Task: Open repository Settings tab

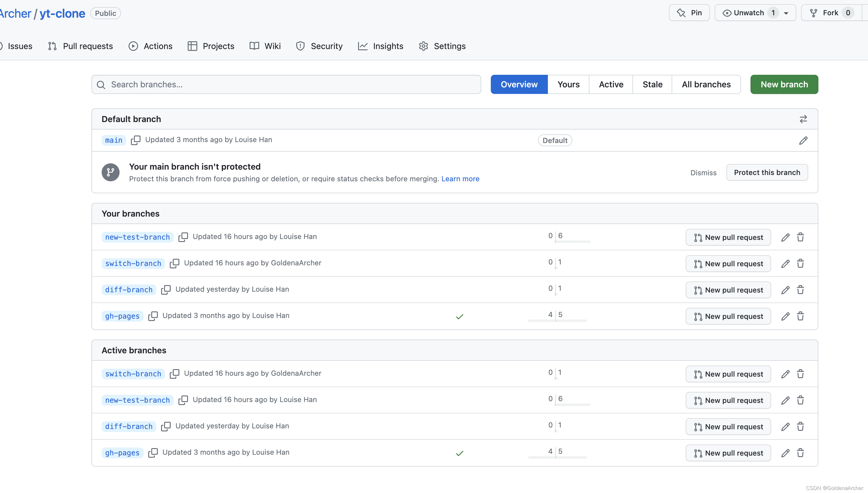Action: click(442, 46)
